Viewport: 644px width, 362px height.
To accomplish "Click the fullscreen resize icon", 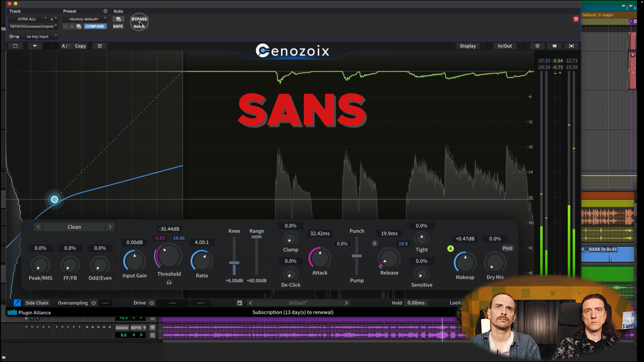I will pos(571,46).
